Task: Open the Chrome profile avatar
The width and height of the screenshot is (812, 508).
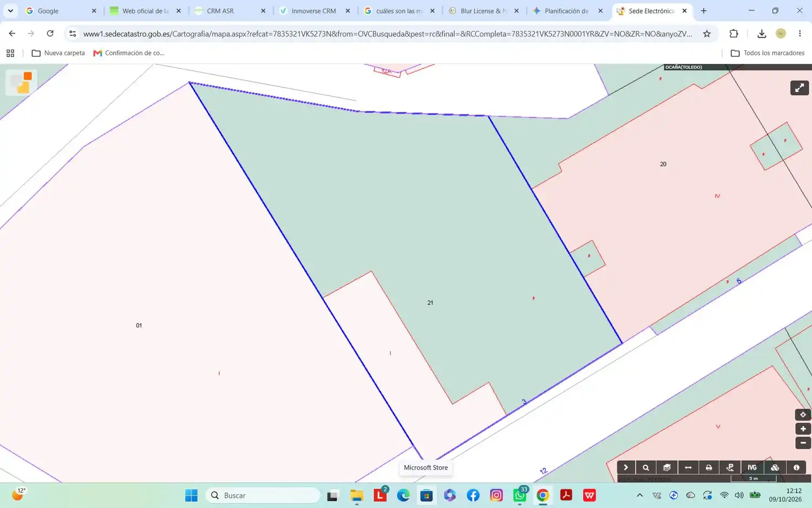Action: click(x=781, y=34)
